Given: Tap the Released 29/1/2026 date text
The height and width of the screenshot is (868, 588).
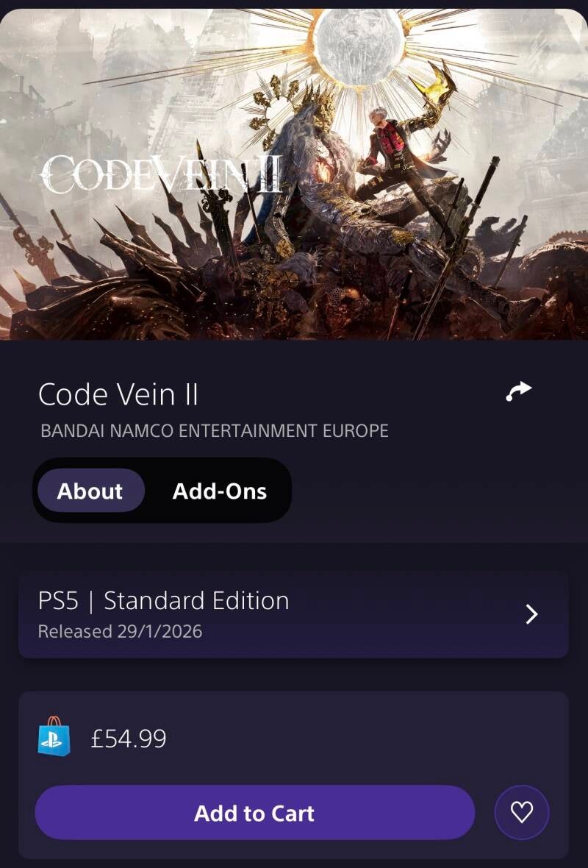Looking at the screenshot, I should 120,631.
